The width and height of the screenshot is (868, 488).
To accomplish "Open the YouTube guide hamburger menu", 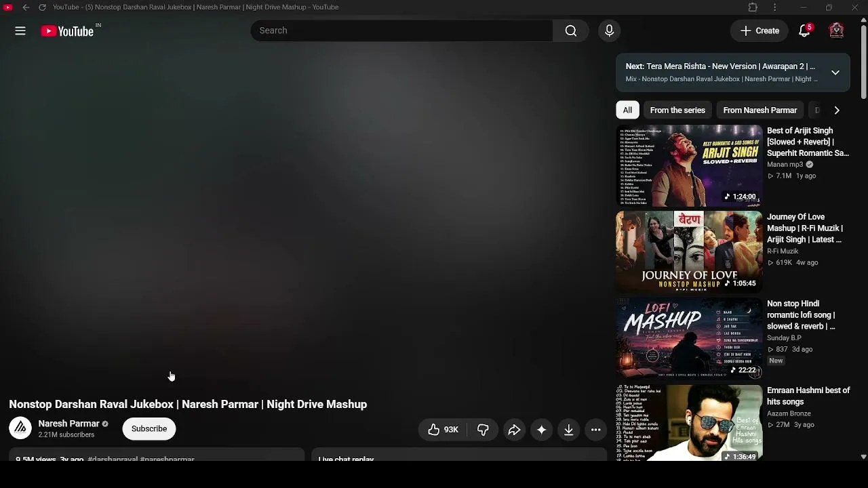I will tap(20, 30).
